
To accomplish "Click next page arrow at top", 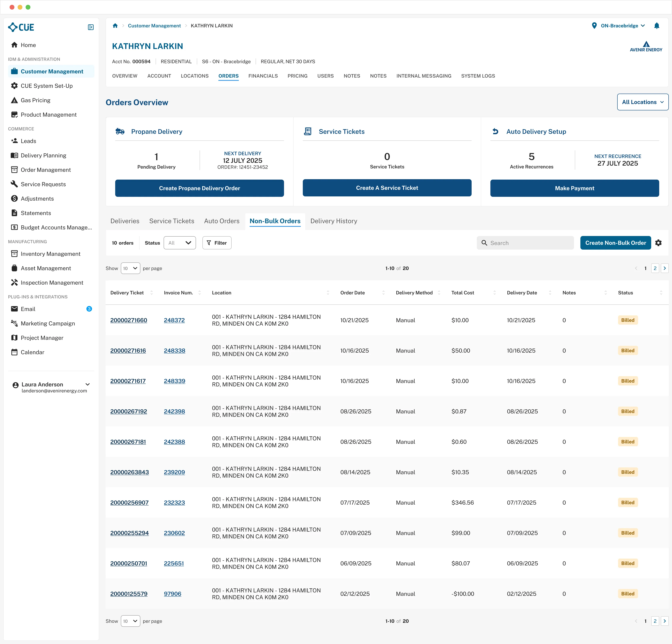I will coord(664,268).
